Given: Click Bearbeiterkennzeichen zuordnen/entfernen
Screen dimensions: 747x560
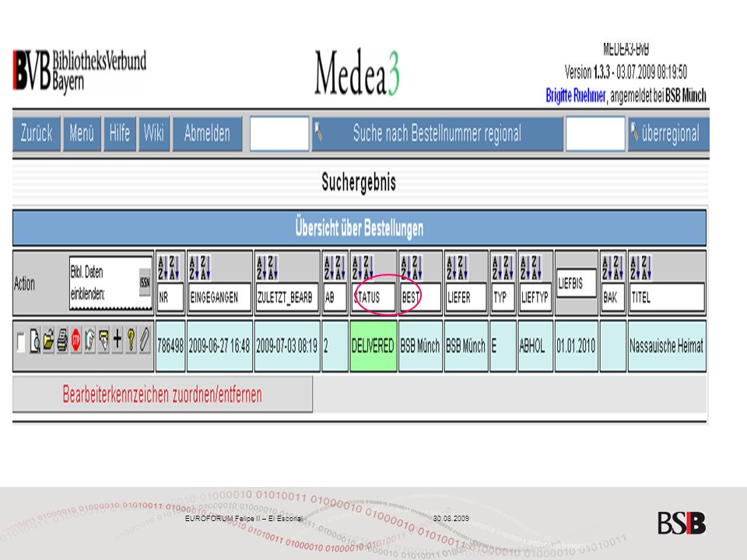Looking at the screenshot, I should coord(163,395).
